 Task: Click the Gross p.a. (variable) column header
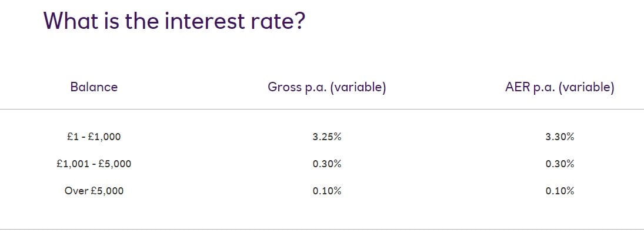click(326, 88)
